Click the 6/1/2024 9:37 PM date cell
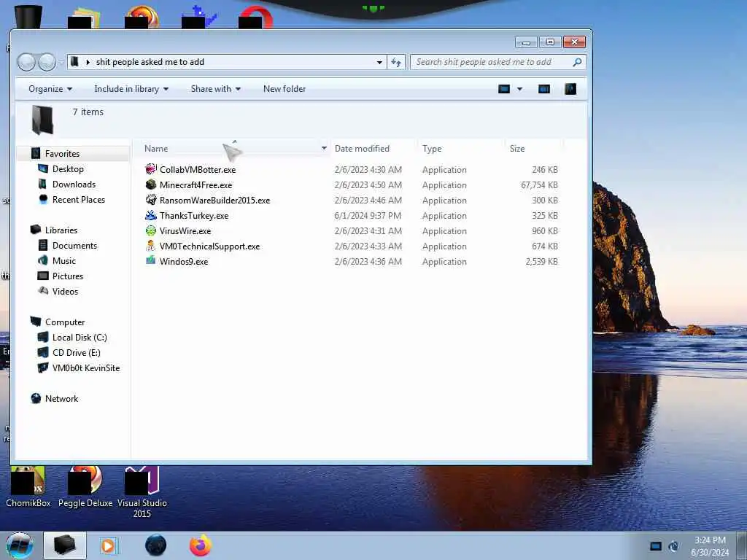 coord(368,216)
